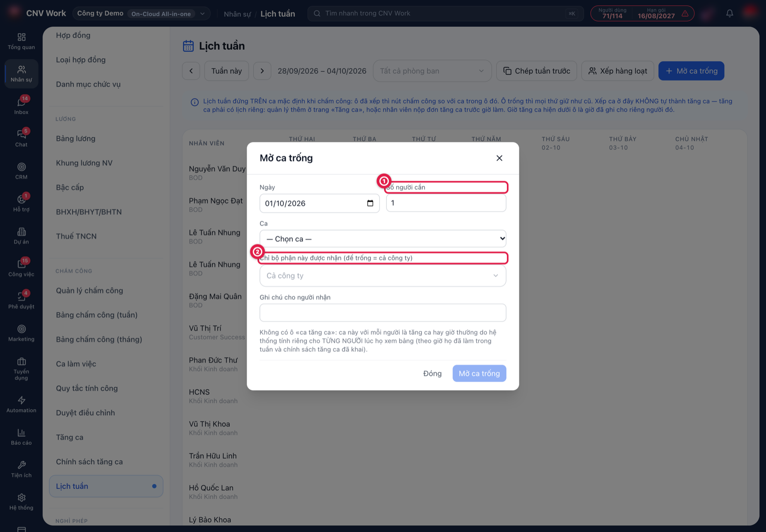Expand the Công ty Demo workspace switcher
Screen dimensions: 766x532
[142, 13]
